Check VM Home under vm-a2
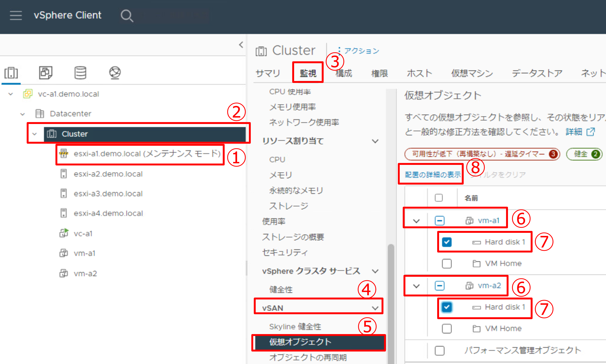606x364 pixels. click(447, 328)
